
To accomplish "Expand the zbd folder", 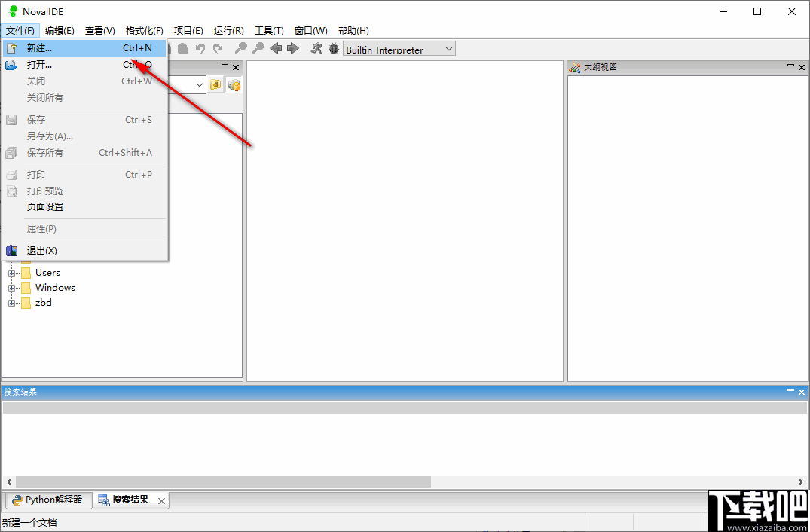I will pyautogui.click(x=11, y=303).
